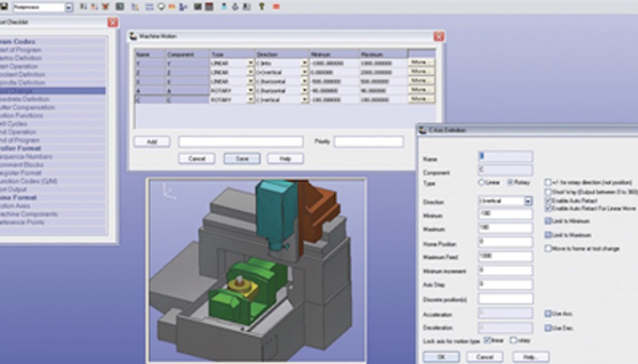Click Save in Machine Motion dialog

[242, 159]
